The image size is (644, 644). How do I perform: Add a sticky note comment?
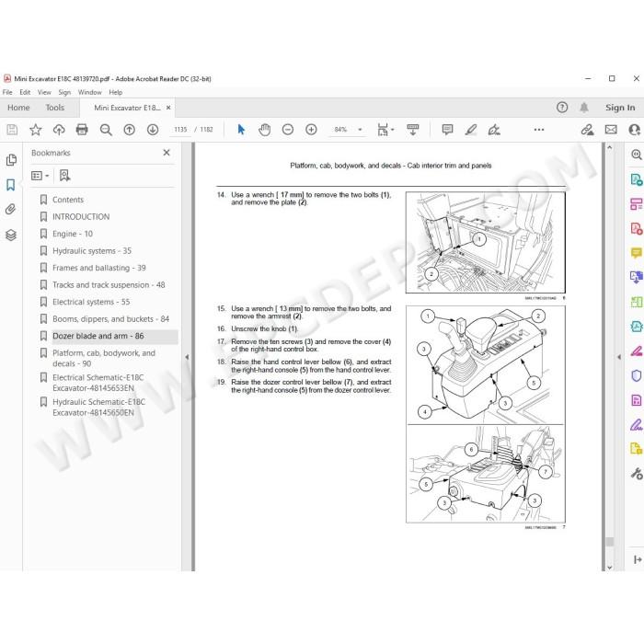[447, 130]
